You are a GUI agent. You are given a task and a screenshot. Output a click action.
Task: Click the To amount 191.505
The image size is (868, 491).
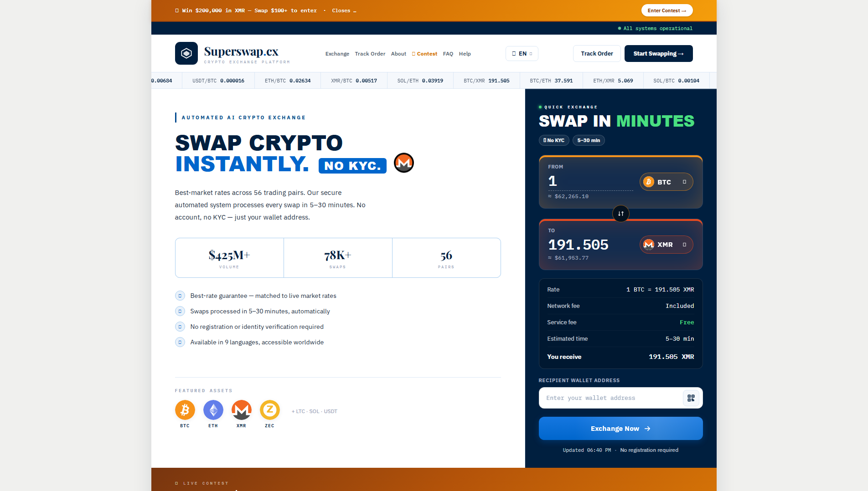click(578, 245)
